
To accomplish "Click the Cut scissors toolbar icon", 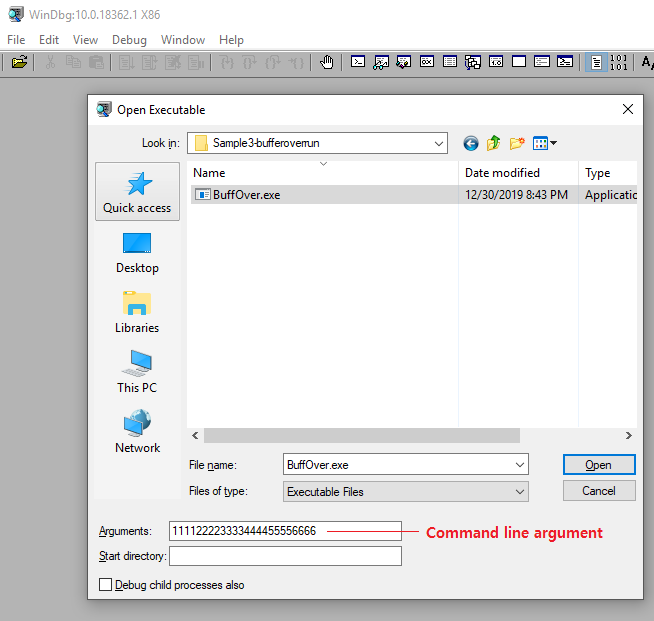I will point(50,62).
